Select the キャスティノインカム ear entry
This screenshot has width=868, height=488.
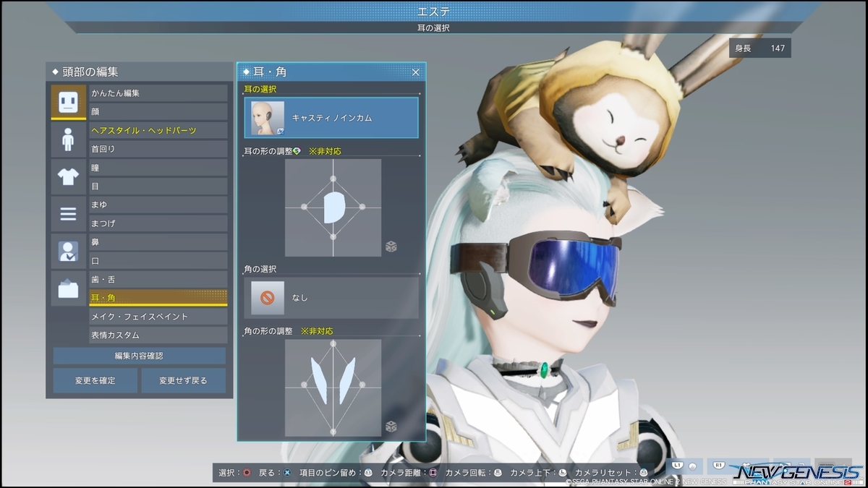click(x=331, y=118)
